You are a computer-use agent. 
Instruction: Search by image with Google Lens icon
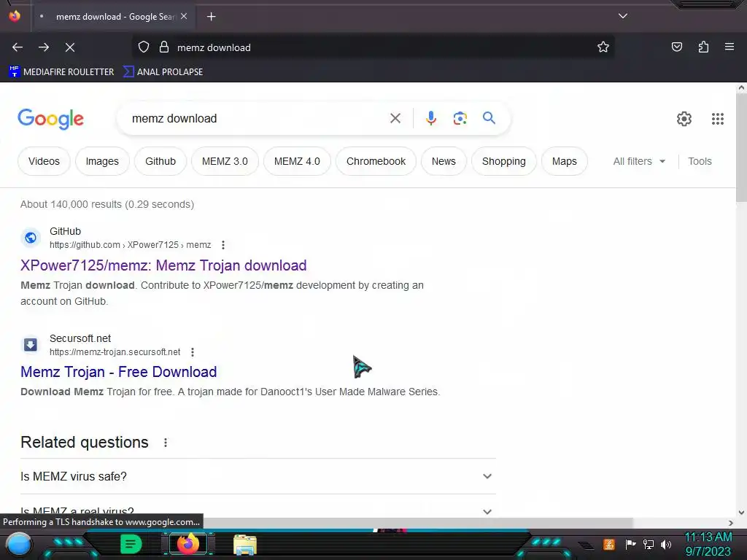(460, 118)
